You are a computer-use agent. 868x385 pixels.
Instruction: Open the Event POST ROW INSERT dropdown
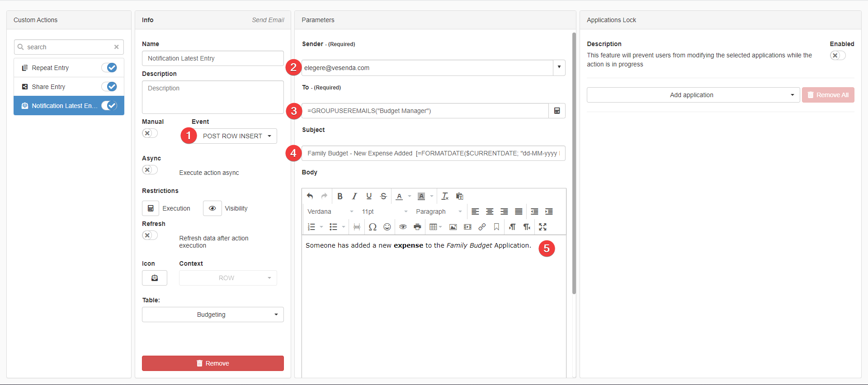pyautogui.click(x=237, y=136)
